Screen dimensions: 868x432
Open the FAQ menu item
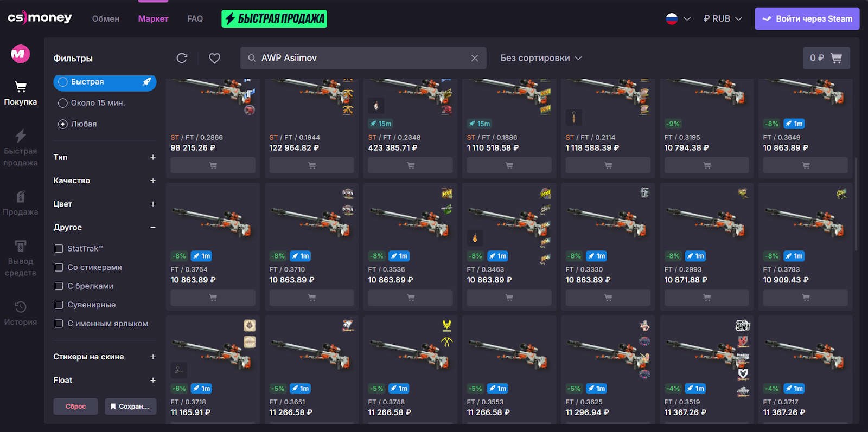click(x=195, y=18)
